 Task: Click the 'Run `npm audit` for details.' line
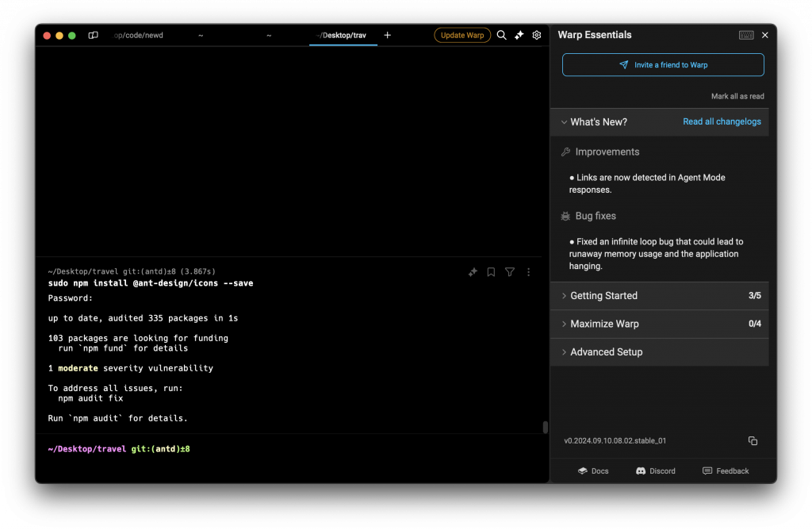point(117,419)
